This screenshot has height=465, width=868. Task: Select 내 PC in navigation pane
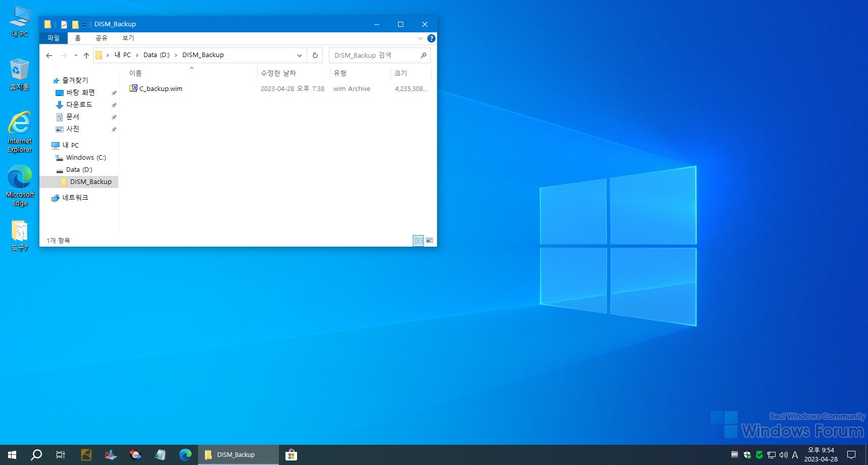[x=70, y=146]
